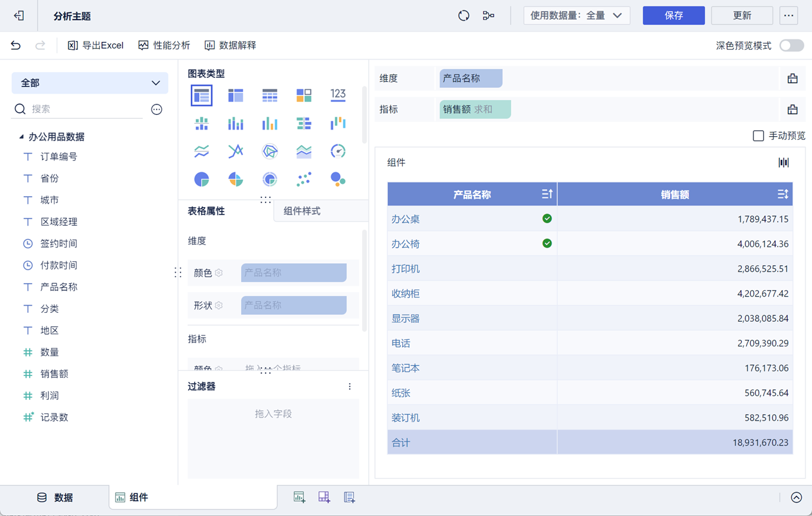The width and height of the screenshot is (812, 516).
Task: Undo the last action
Action: [x=16, y=45]
